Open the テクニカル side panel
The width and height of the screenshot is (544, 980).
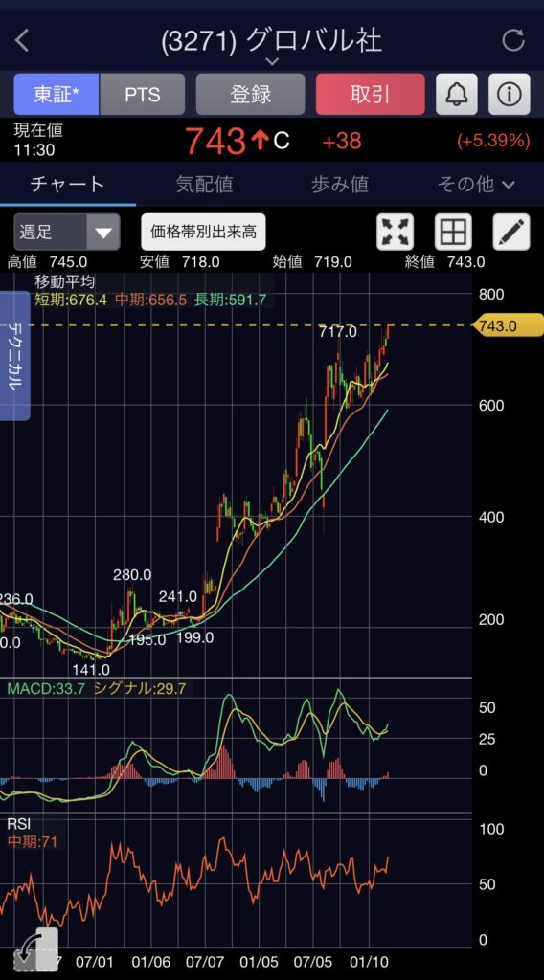tap(15, 356)
